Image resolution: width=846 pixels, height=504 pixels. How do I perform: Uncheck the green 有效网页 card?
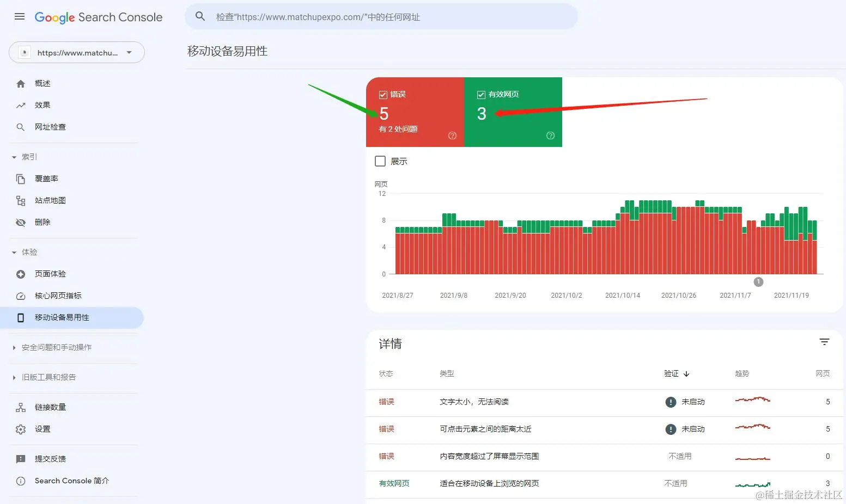pyautogui.click(x=481, y=94)
